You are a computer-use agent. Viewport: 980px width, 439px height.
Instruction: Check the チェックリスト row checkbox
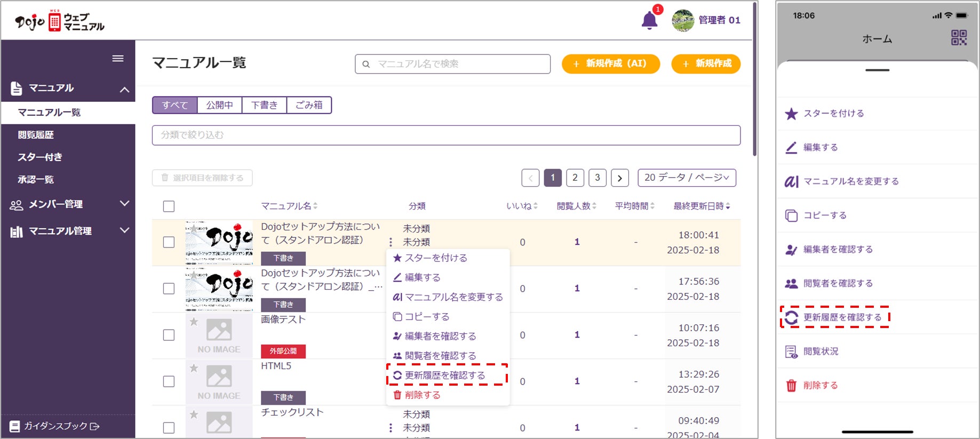point(169,428)
